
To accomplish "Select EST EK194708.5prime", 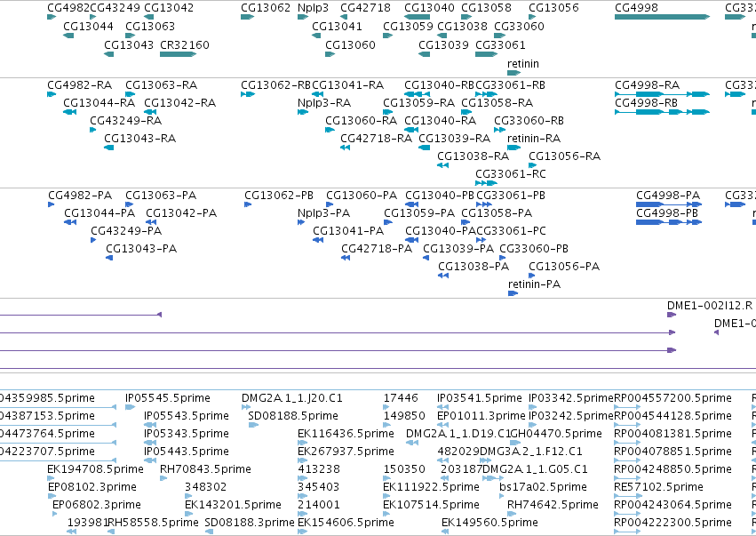I will pos(95,469).
